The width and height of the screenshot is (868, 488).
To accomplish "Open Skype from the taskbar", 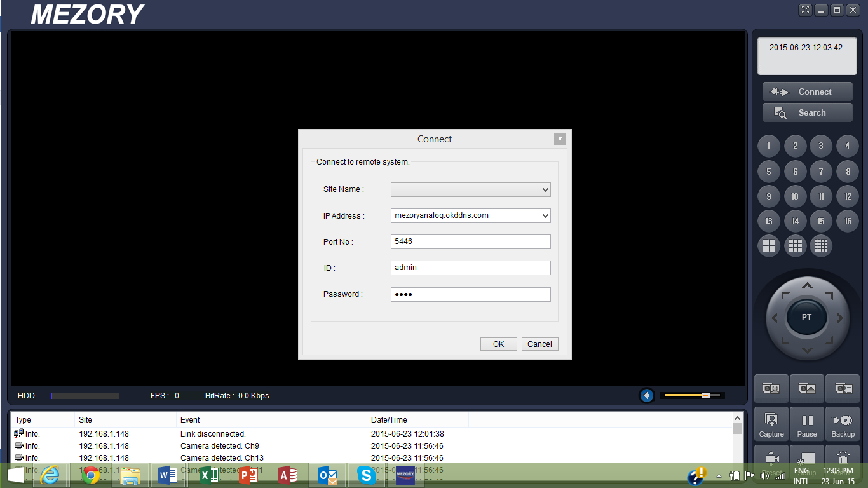I will pyautogui.click(x=366, y=475).
